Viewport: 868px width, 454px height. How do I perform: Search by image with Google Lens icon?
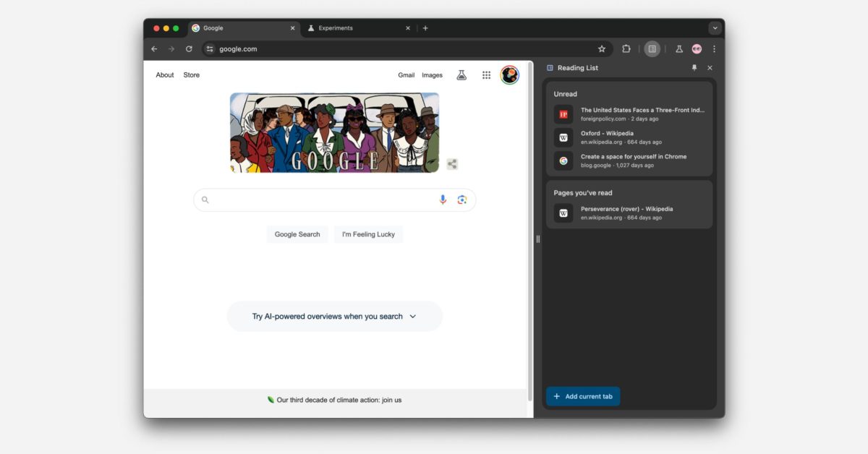(462, 200)
